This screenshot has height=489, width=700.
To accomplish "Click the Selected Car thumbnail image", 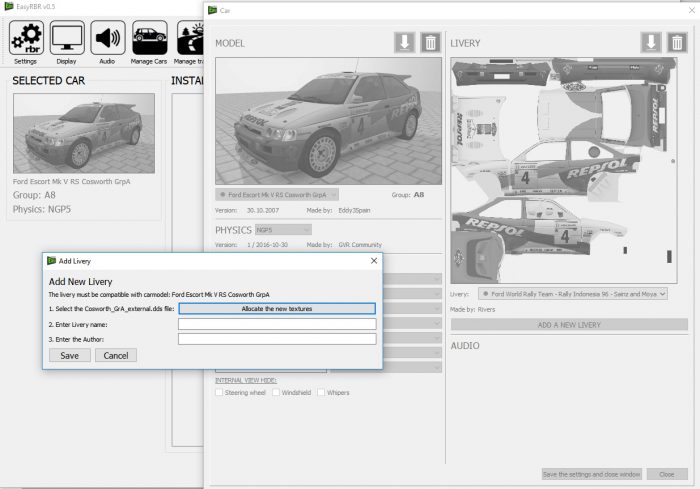I will click(84, 133).
